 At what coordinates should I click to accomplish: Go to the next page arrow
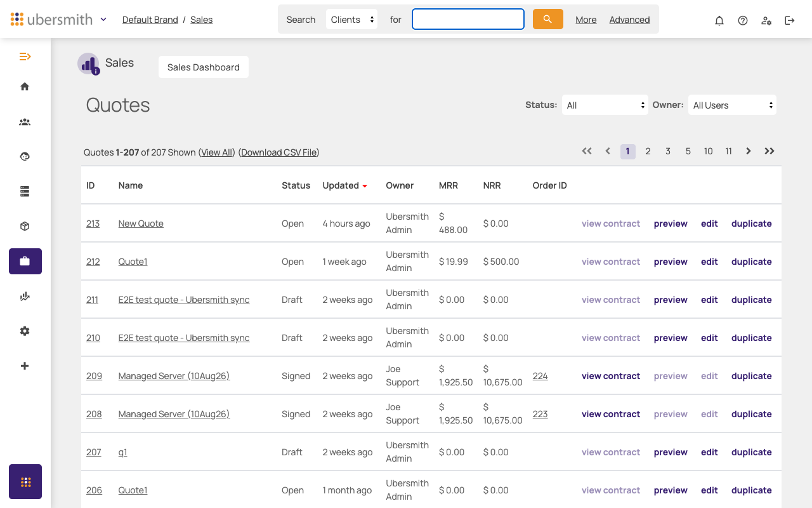[749, 151]
